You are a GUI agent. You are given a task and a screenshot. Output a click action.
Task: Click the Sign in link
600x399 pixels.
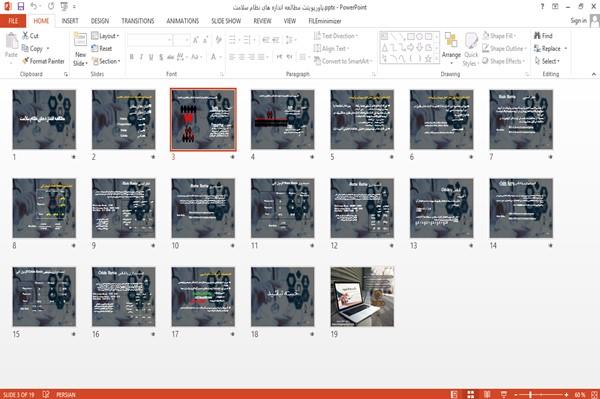578,21
